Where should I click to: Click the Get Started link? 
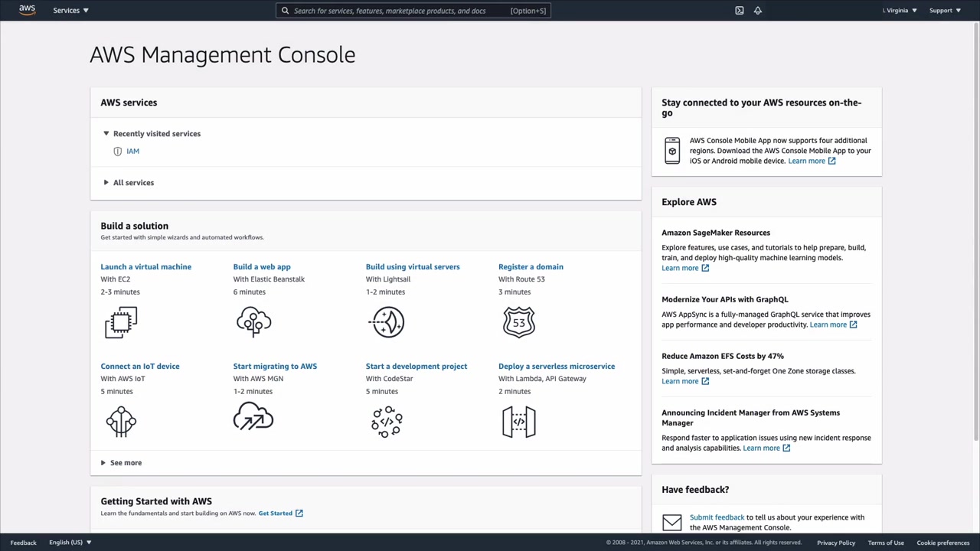276,514
